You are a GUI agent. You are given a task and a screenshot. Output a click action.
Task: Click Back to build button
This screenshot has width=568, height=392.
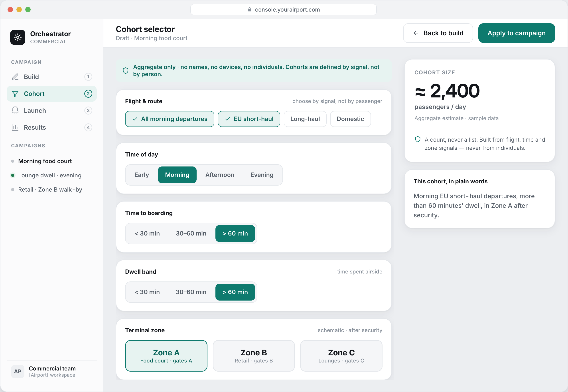point(438,33)
